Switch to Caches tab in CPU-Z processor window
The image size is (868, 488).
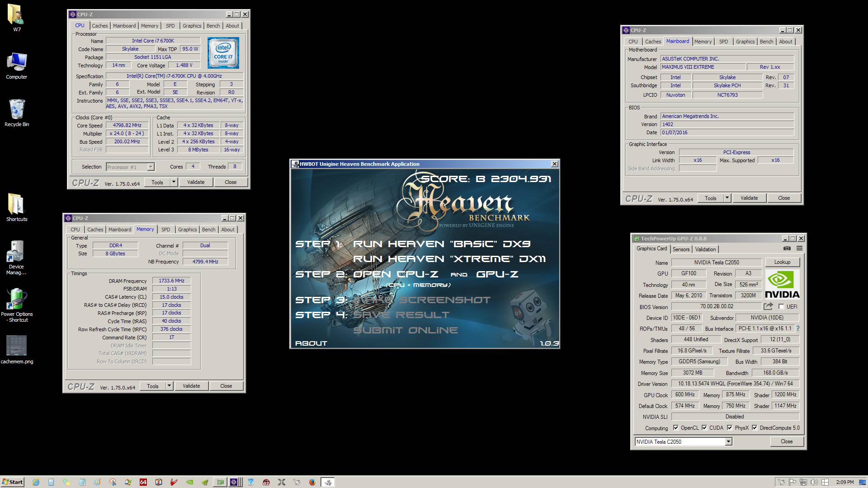100,26
